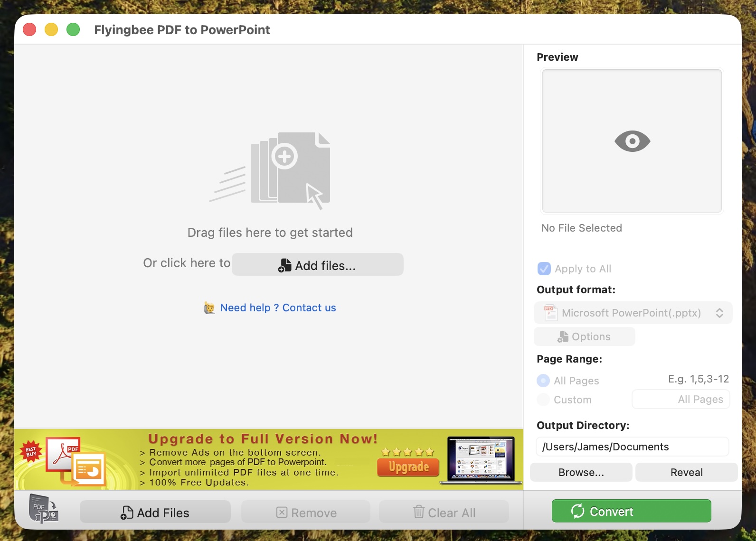Click the orange Upgrade button
Image resolution: width=756 pixels, height=541 pixels.
[x=408, y=467]
